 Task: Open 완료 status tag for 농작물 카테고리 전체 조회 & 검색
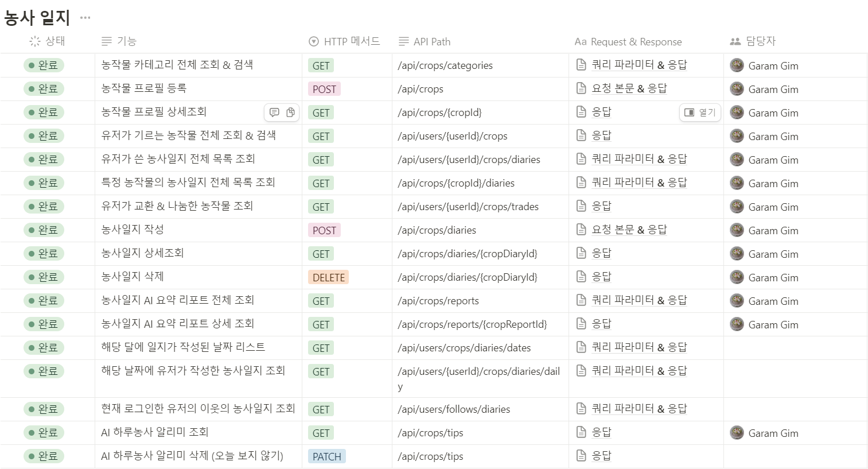[44, 65]
